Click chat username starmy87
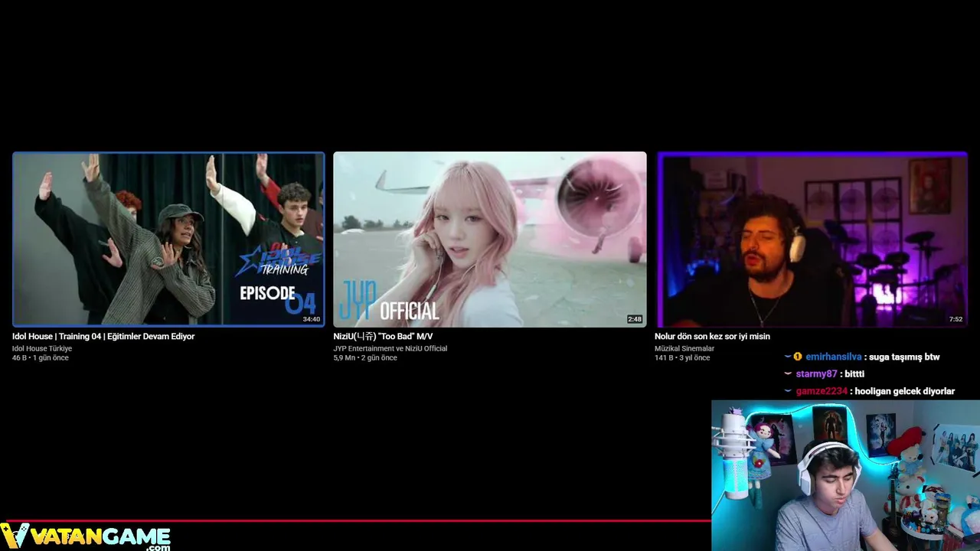 tap(816, 374)
